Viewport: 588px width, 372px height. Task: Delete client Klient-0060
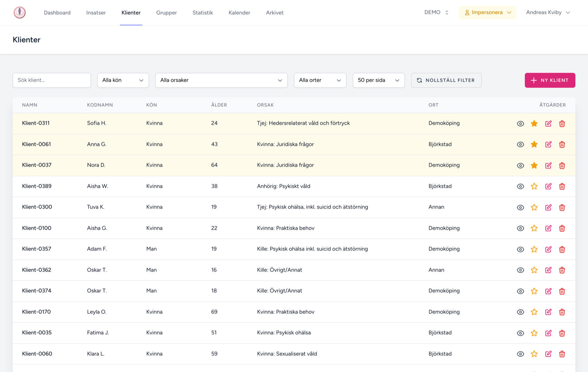(562, 354)
